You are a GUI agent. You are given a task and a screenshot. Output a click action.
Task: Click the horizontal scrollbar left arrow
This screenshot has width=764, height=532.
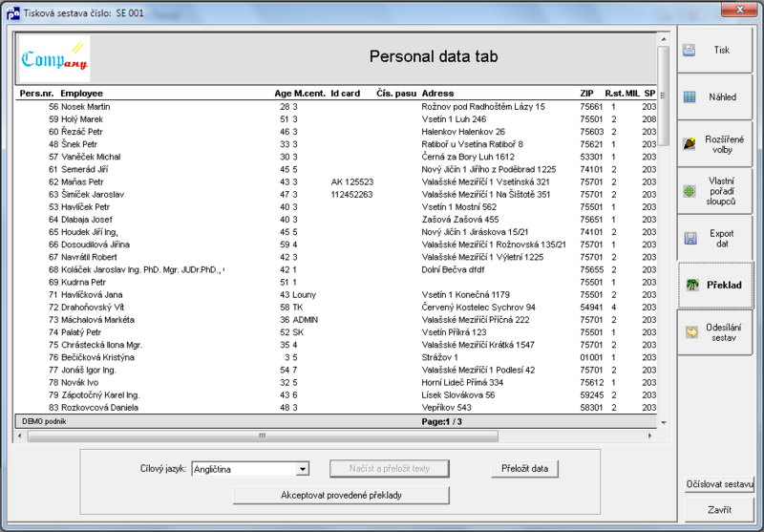point(19,436)
